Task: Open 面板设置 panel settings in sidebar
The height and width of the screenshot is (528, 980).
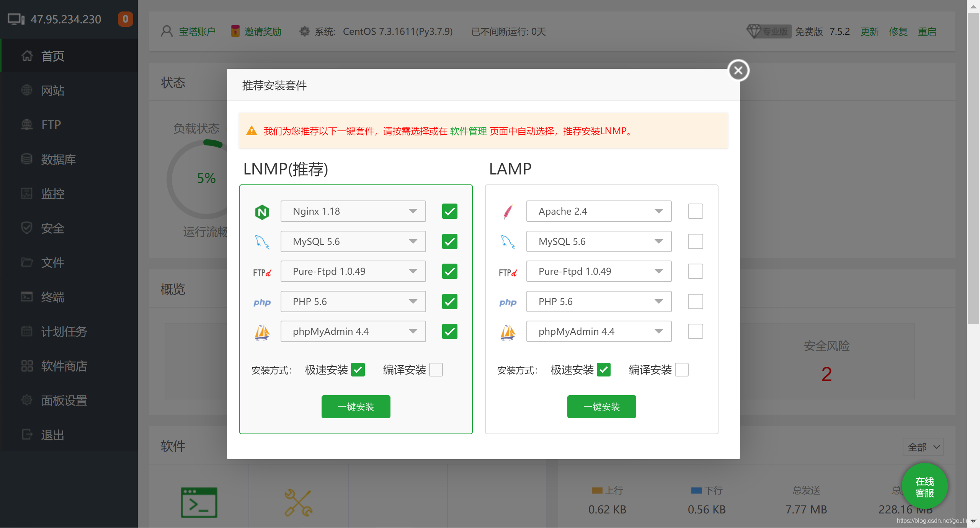Action: (69, 400)
